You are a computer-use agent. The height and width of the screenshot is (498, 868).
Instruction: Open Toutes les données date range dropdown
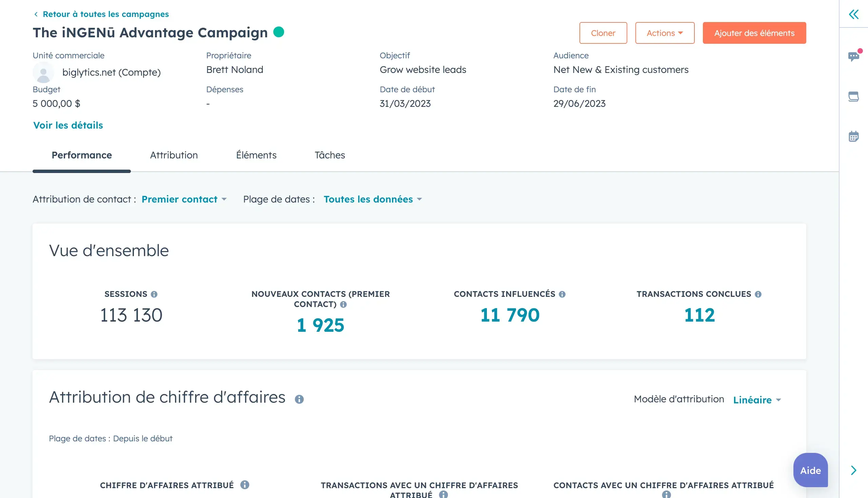tap(373, 199)
